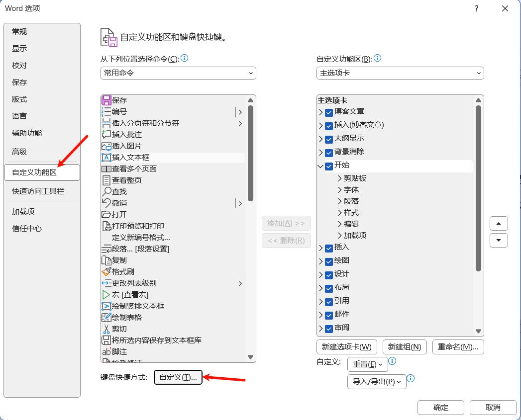Expand the 样式 group
This screenshot has width=521, height=420.
click(339, 213)
